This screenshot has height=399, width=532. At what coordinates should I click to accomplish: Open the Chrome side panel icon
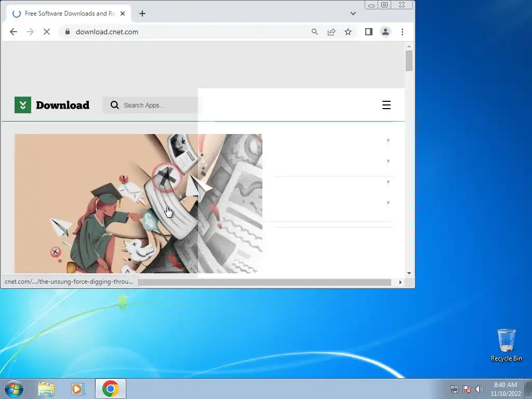[369, 32]
